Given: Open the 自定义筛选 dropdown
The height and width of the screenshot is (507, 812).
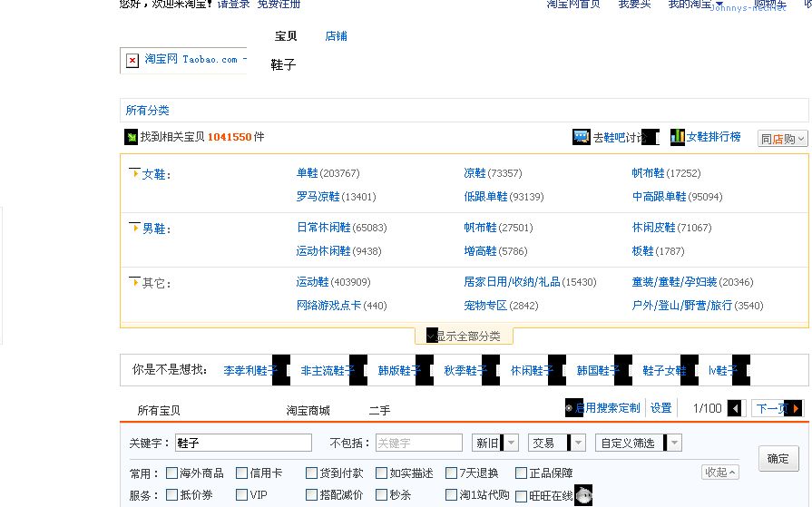Looking at the screenshot, I should click(x=639, y=443).
